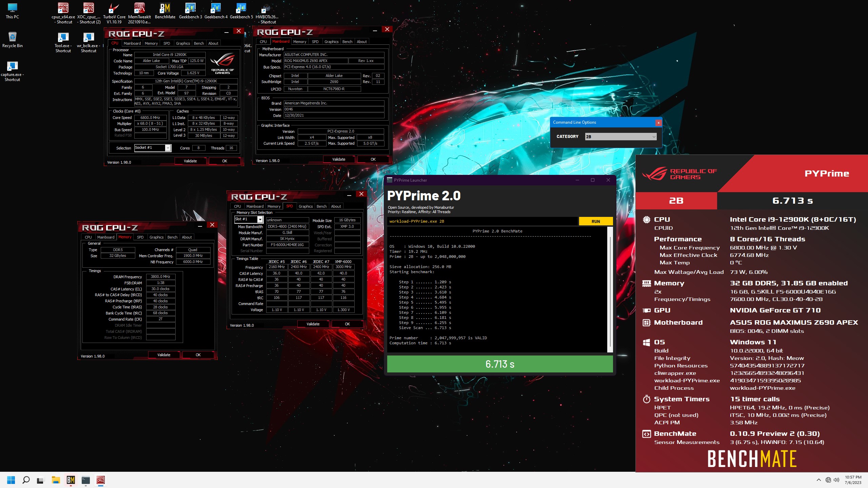Click taskbar clock 10:57 PM
This screenshot has height=488, width=868.
(x=853, y=480)
